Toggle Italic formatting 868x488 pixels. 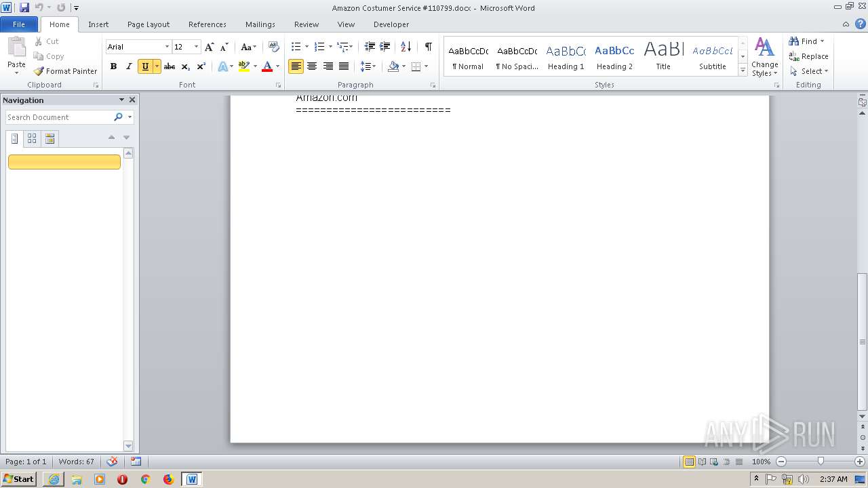[129, 66]
